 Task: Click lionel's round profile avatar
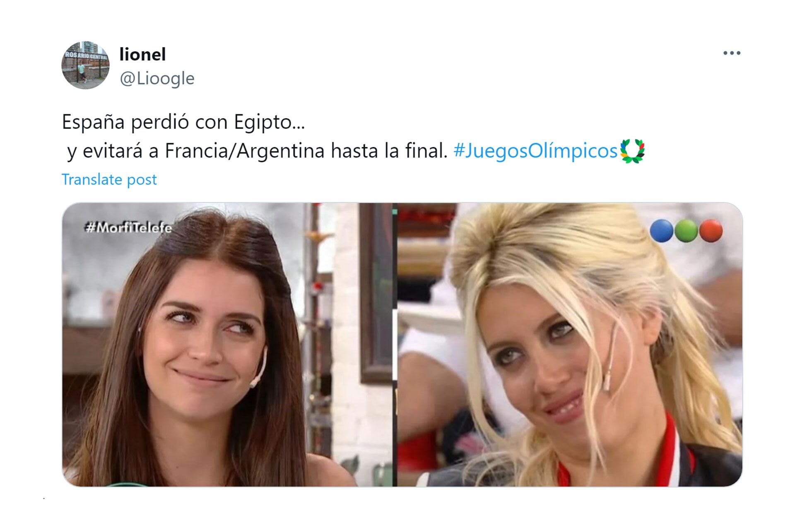85,65
